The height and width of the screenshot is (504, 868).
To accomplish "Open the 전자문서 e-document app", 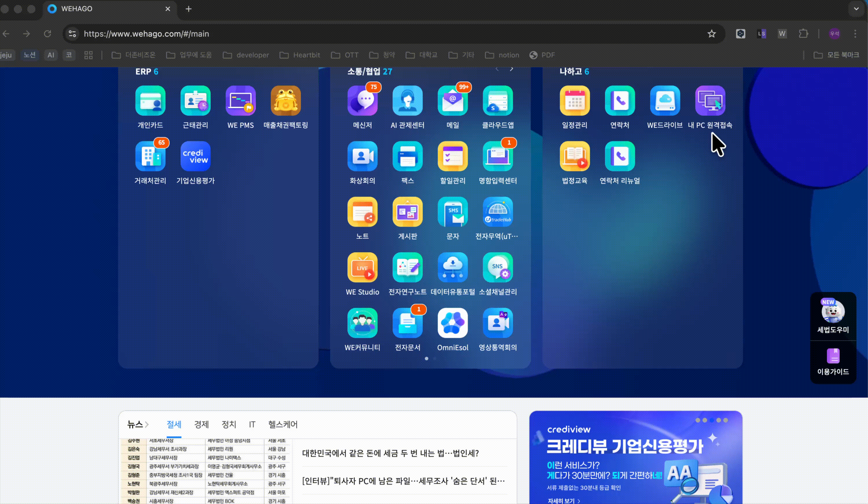I will (407, 323).
